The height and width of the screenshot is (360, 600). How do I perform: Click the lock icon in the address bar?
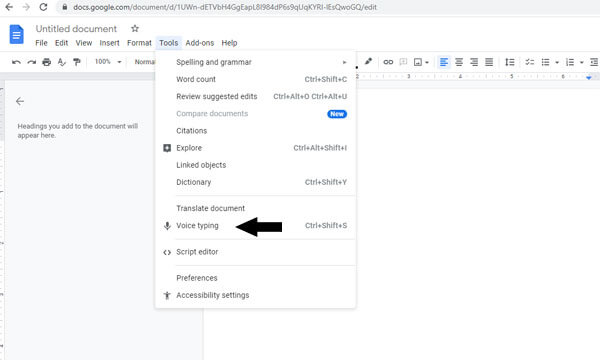pyautogui.click(x=65, y=7)
